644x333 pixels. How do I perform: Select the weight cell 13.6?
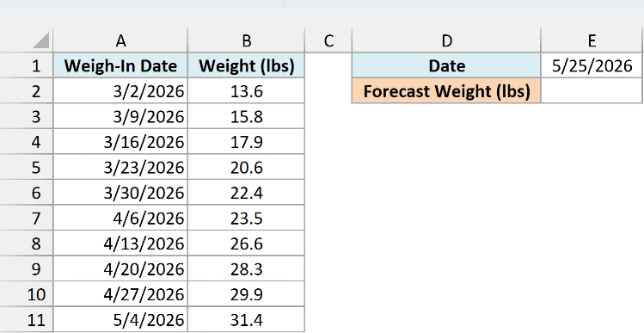(246, 91)
